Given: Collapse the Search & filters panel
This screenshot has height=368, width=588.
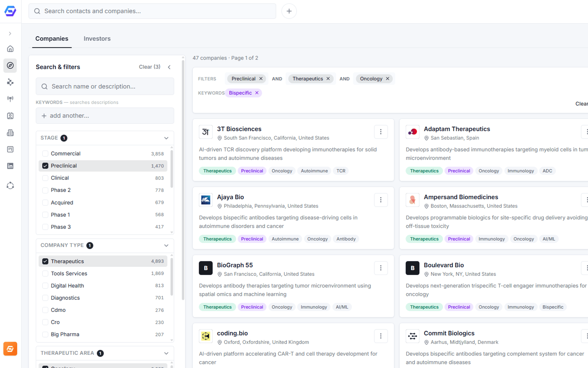Looking at the screenshot, I should click(169, 67).
